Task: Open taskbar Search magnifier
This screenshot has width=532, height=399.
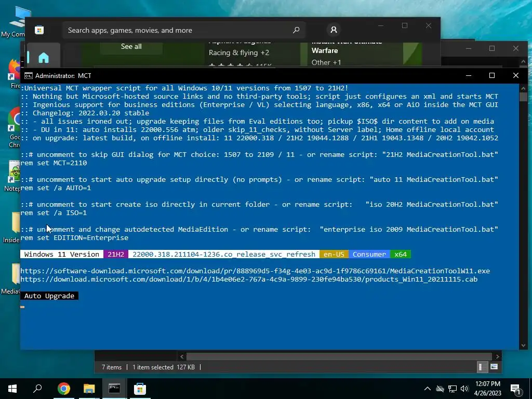Action: point(37,389)
